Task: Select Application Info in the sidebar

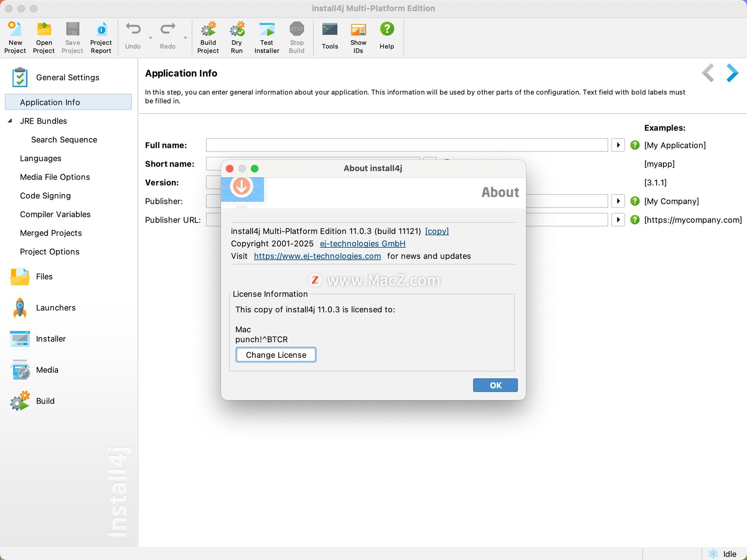Action: tap(68, 102)
